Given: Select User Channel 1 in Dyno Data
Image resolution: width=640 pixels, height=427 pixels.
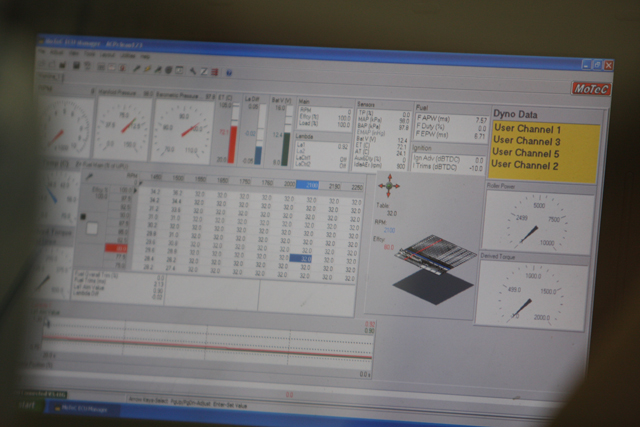Looking at the screenshot, I should pos(527,129).
